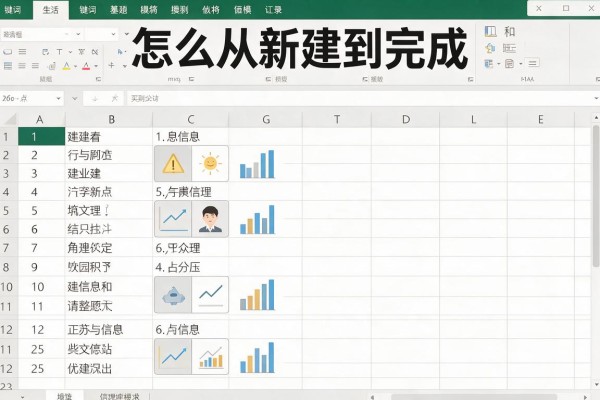Screen dimensions: 600x400
Task: Open the fill color dropdown arrow
Action: pos(75,66)
